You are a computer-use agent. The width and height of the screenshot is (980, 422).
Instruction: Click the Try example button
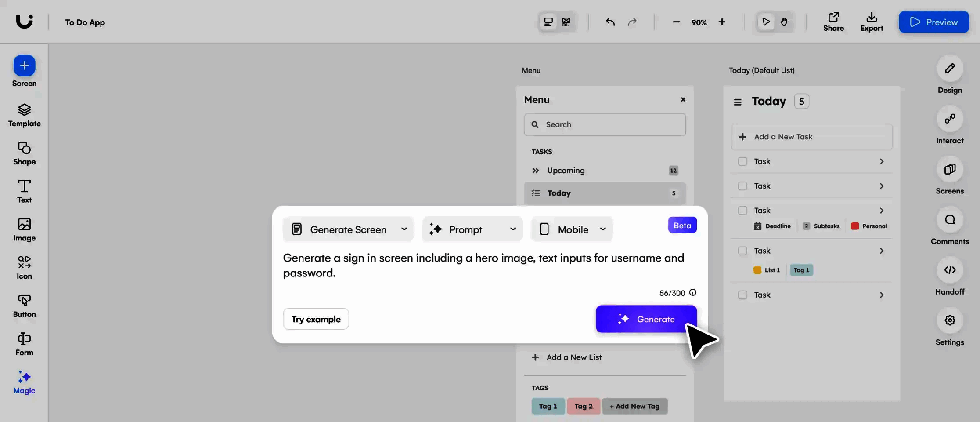316,319
